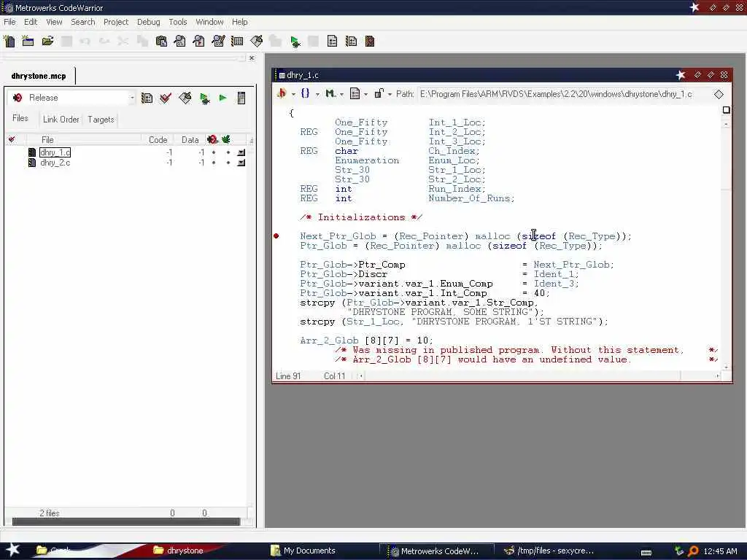Open the interface popup for dhry_1.c row

coord(241,152)
